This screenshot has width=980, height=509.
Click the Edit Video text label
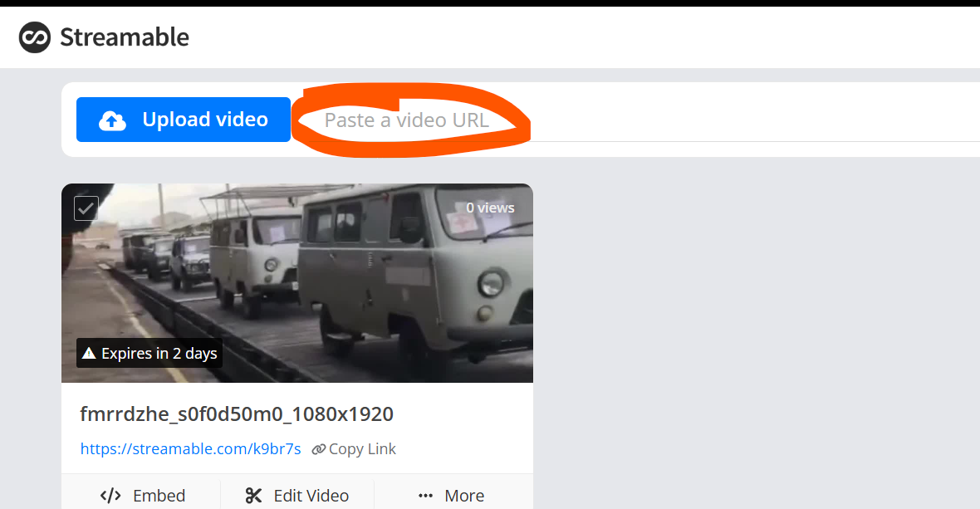[x=311, y=496]
